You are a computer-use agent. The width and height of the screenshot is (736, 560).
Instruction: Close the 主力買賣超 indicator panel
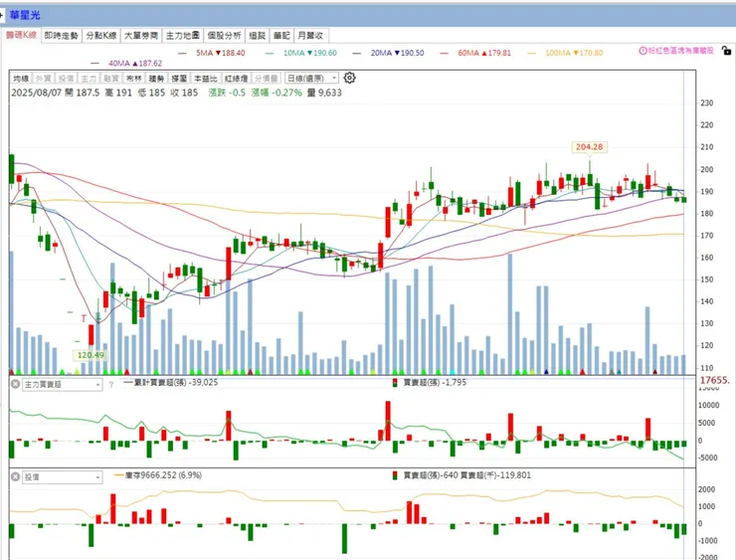click(16, 384)
